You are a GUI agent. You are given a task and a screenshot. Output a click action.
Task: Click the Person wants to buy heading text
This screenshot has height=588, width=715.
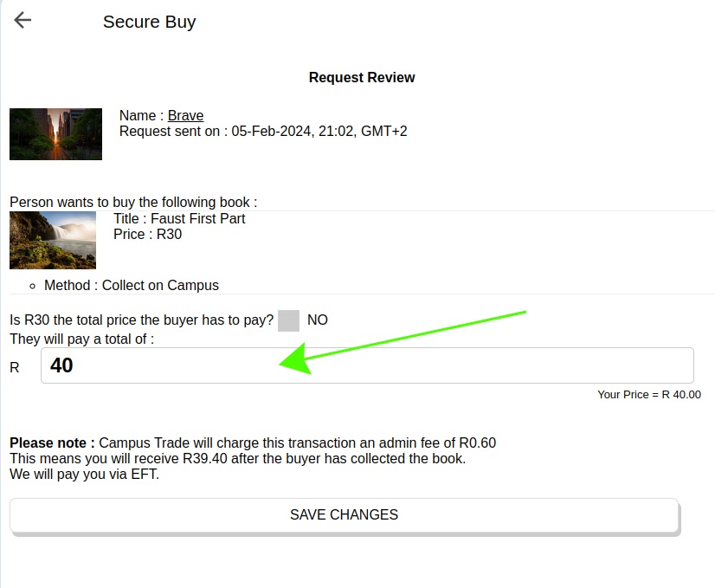133,203
